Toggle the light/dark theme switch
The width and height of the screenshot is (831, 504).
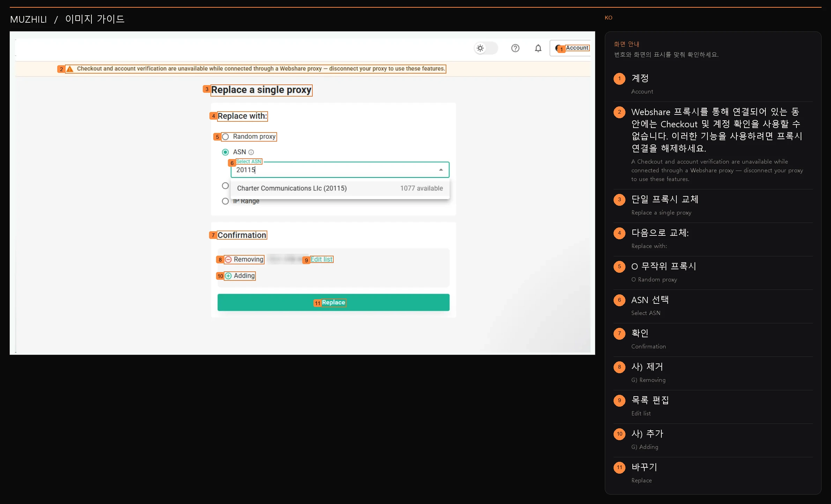point(485,48)
